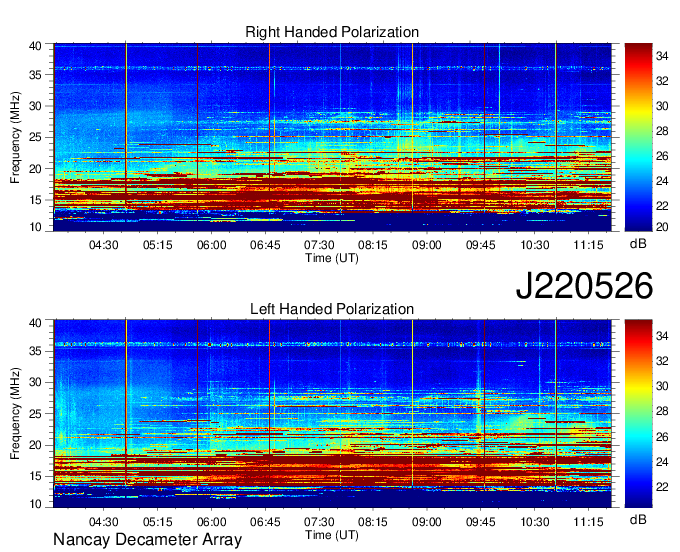The width and height of the screenshot is (680, 552).
Task: Click the 05:15 time tick on the upper plot
Action: [x=157, y=245]
